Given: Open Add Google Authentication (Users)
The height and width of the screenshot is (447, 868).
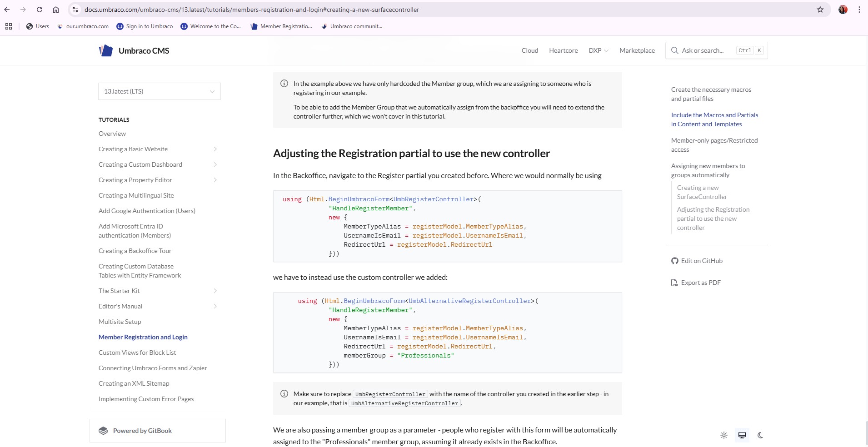Looking at the screenshot, I should pos(147,211).
